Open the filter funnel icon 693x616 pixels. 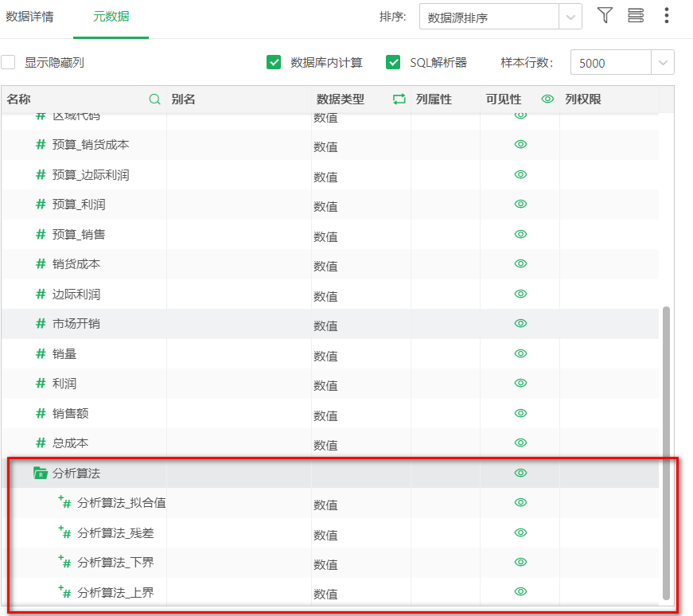pyautogui.click(x=605, y=15)
